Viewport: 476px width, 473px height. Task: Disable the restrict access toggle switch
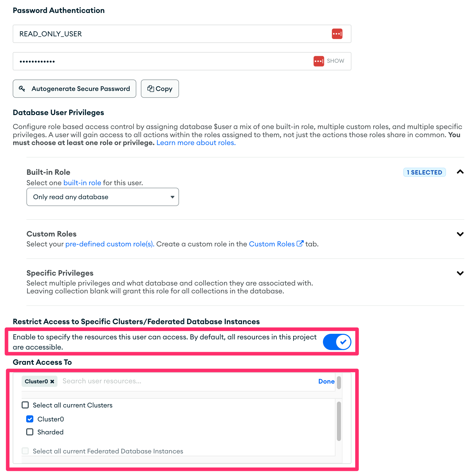[337, 342]
